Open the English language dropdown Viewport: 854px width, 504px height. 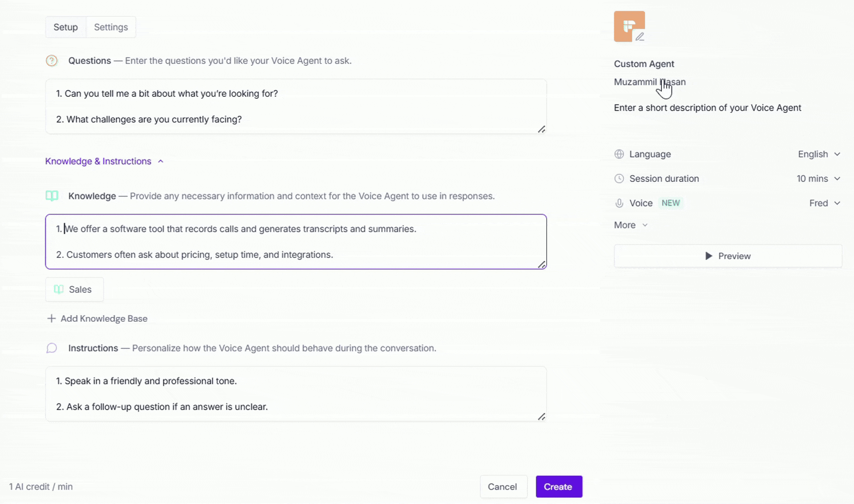click(x=819, y=154)
